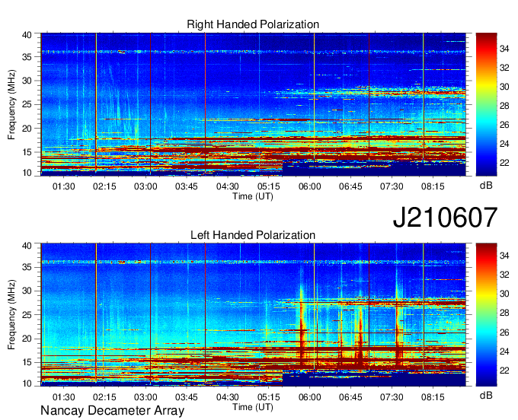Click 20 MHz tick on left-handed frequency axis
This screenshot has width=518, height=420.
click(x=27, y=339)
